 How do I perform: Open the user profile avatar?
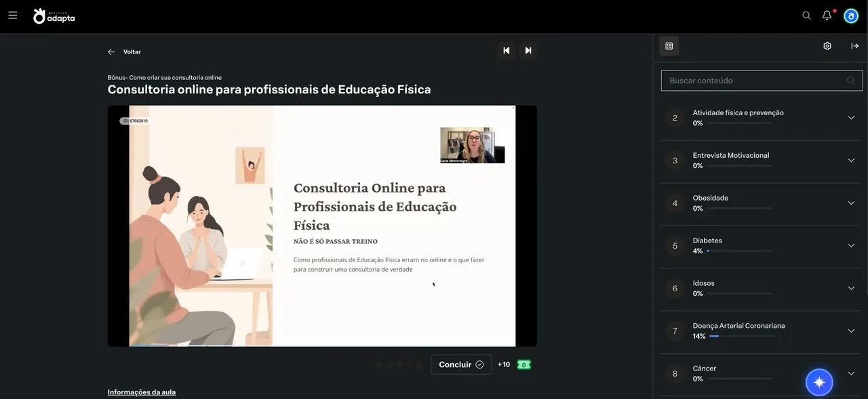tap(851, 16)
